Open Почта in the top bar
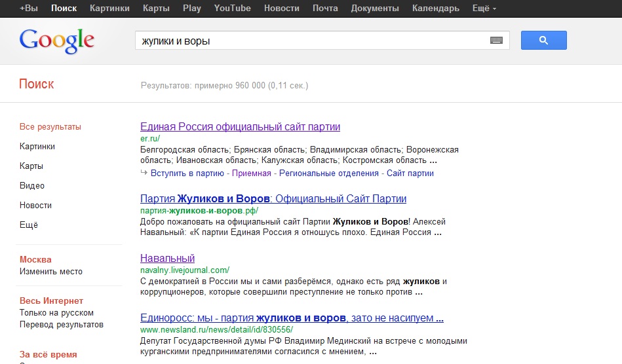Viewport: 622px width, 364px height. [x=325, y=9]
